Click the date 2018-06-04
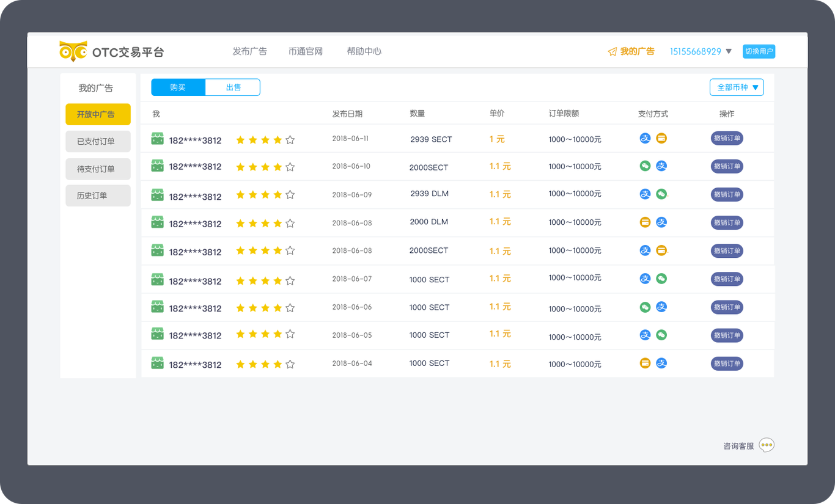The width and height of the screenshot is (835, 504). (351, 363)
